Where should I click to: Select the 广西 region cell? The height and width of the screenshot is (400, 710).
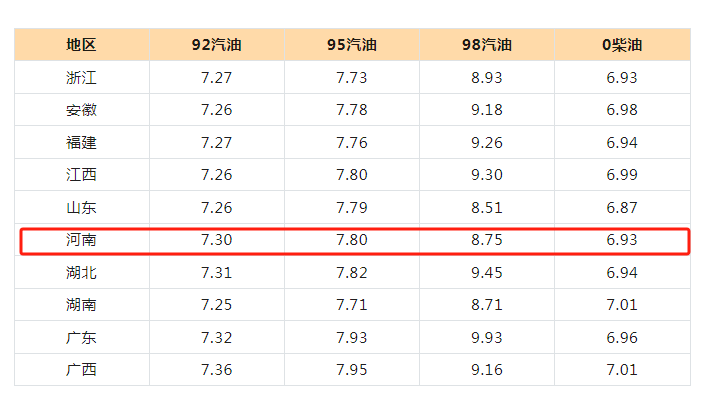pos(82,370)
